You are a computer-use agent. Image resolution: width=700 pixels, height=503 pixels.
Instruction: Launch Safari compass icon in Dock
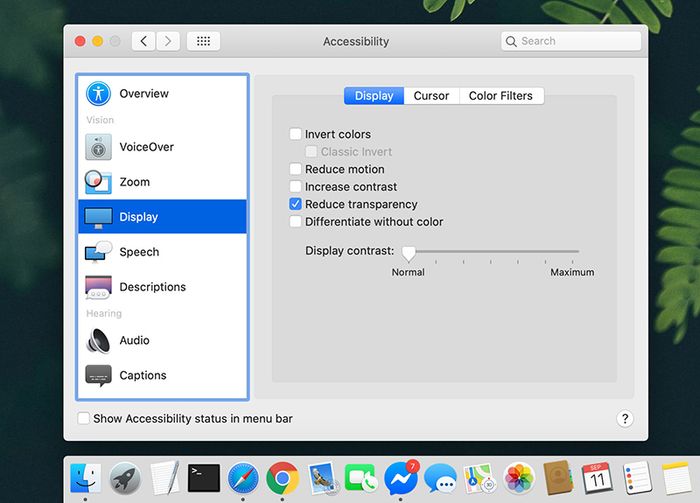(x=243, y=478)
